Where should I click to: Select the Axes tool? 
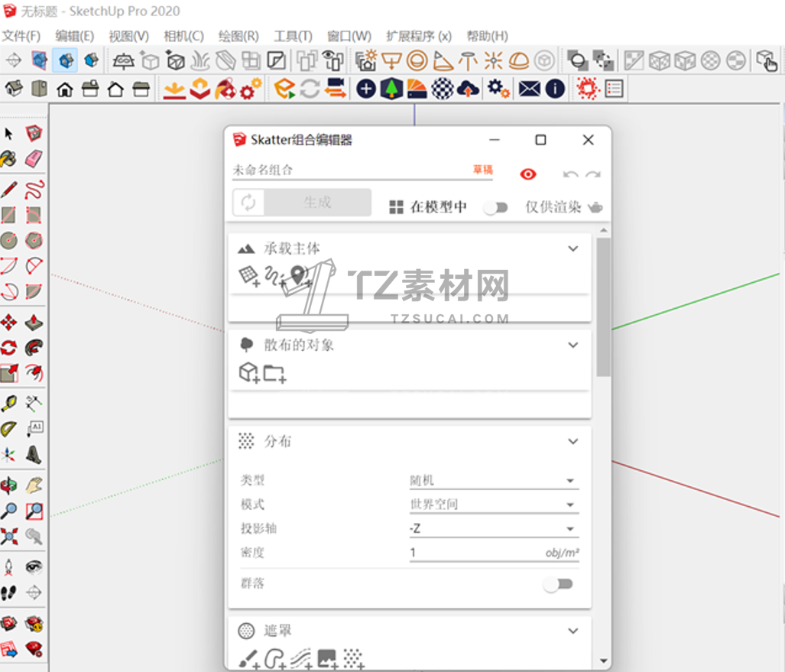[9, 454]
